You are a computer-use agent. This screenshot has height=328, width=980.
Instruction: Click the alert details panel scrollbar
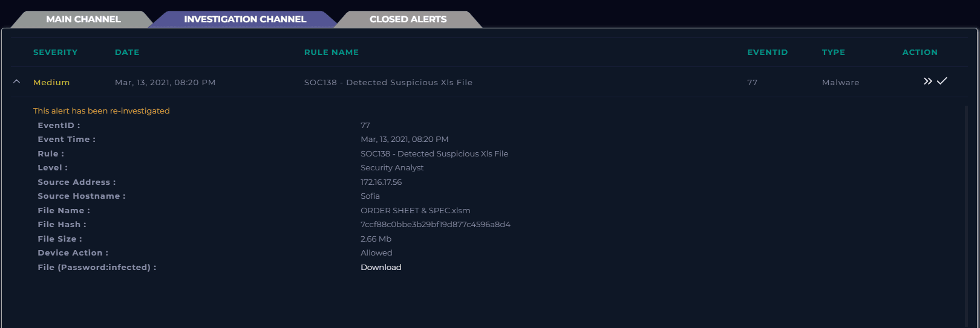point(966,211)
